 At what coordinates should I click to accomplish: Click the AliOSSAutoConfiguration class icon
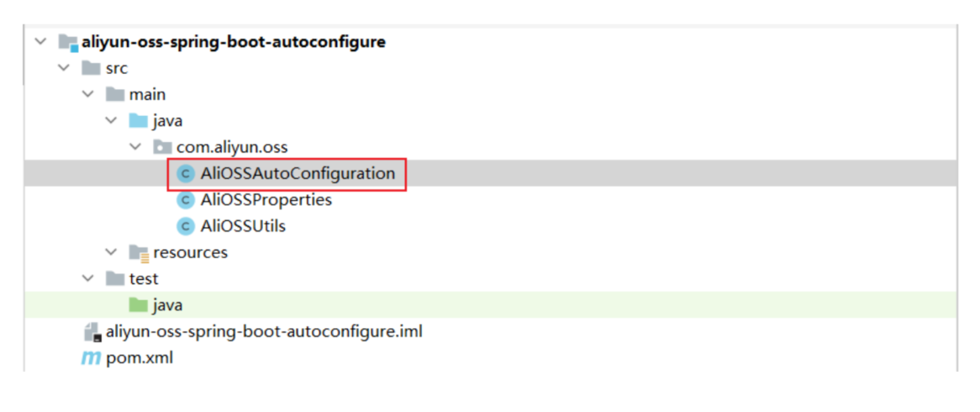tap(185, 174)
